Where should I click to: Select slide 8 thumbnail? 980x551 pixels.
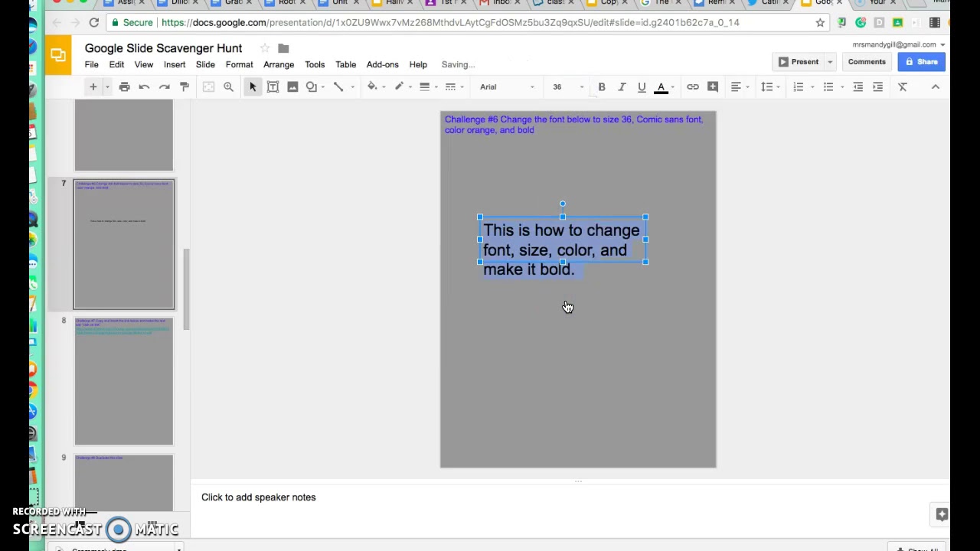(124, 381)
